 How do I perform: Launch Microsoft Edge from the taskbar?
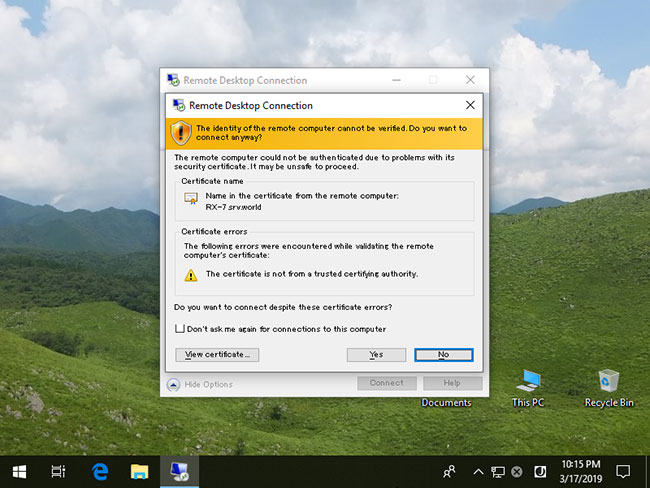click(x=99, y=471)
